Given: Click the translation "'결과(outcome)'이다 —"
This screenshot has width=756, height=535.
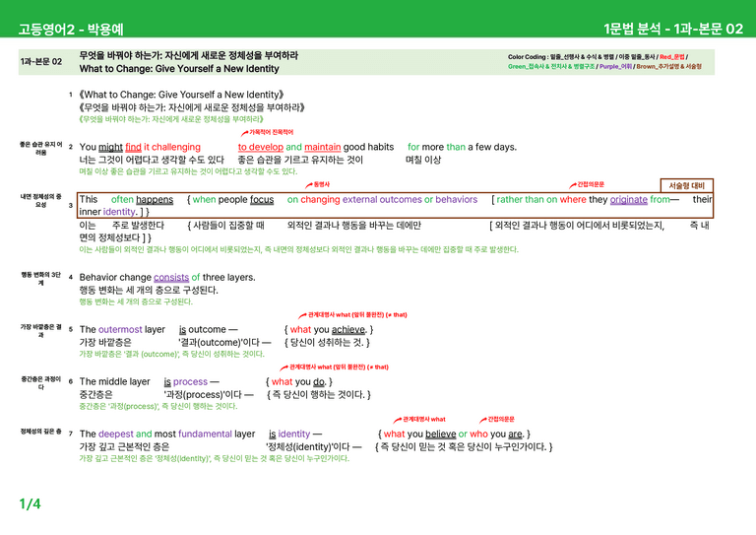Looking at the screenshot, I should (224, 343).
